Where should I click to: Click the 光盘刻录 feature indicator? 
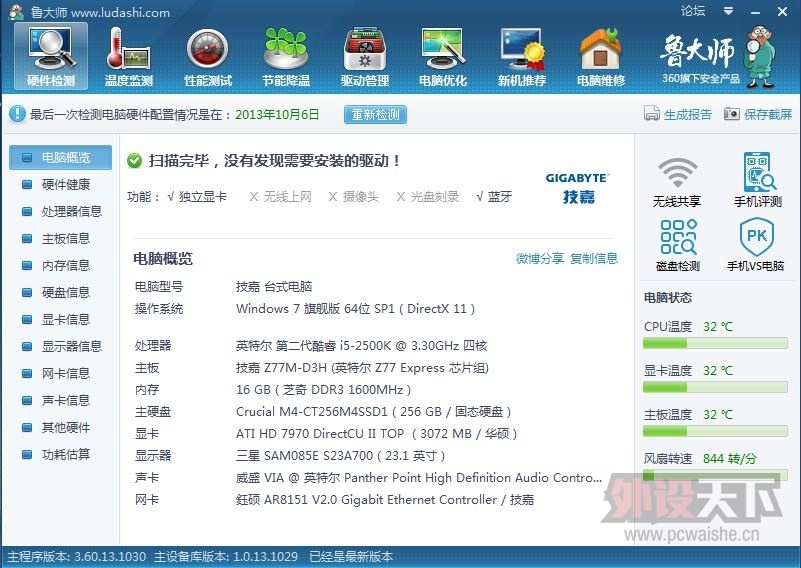(428, 197)
